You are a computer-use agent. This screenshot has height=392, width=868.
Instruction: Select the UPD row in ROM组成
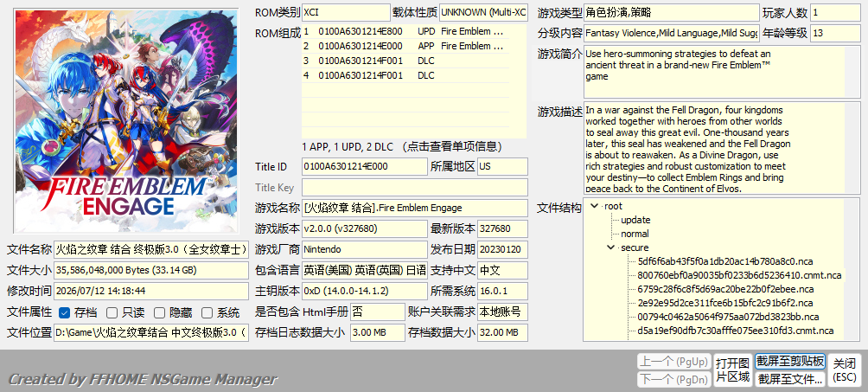[405, 31]
